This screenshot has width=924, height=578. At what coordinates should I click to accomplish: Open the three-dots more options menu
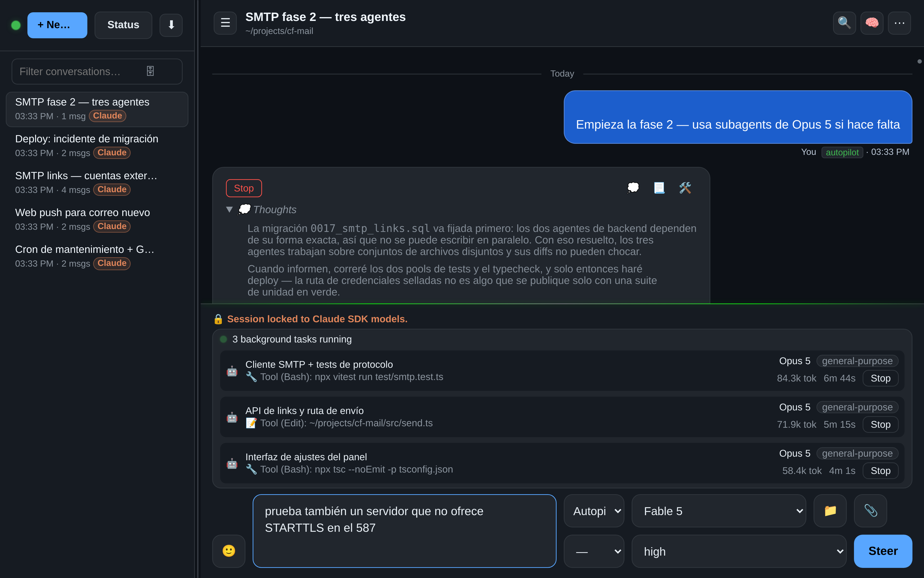[899, 23]
